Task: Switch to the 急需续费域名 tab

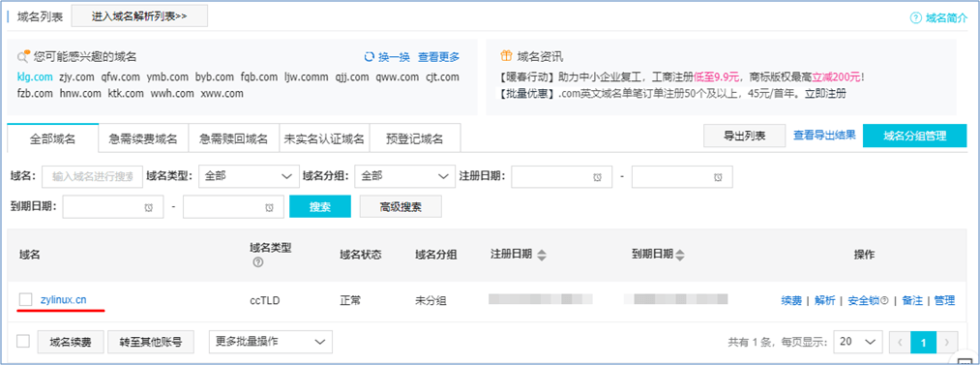Action: 143,138
